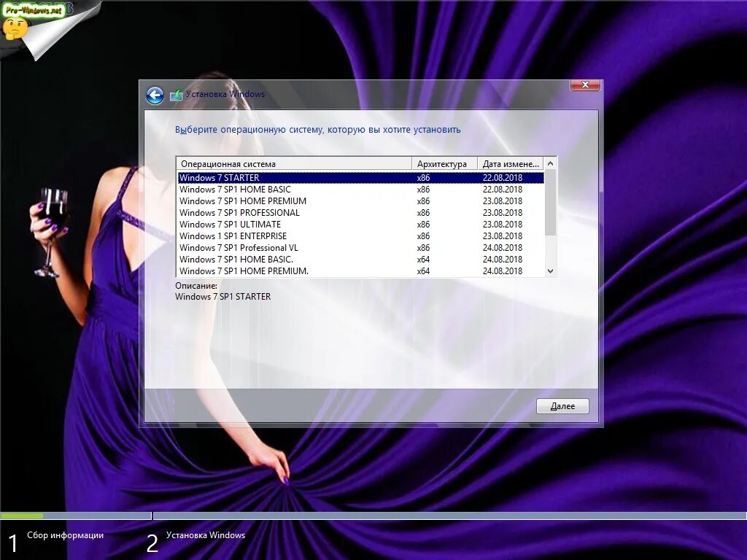Select Windows 7 SP1 HOME BASIC. x64 row
The width and height of the screenshot is (747, 560).
360,260
